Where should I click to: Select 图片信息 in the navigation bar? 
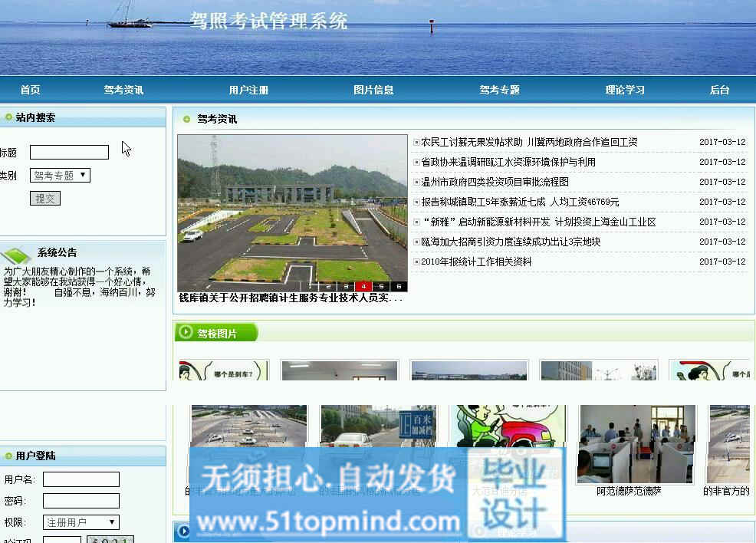pyautogui.click(x=373, y=90)
